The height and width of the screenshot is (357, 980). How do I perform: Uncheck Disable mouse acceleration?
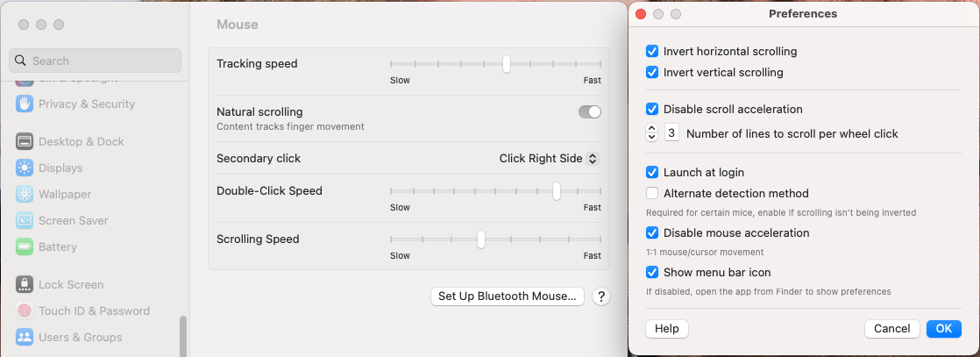(x=652, y=233)
